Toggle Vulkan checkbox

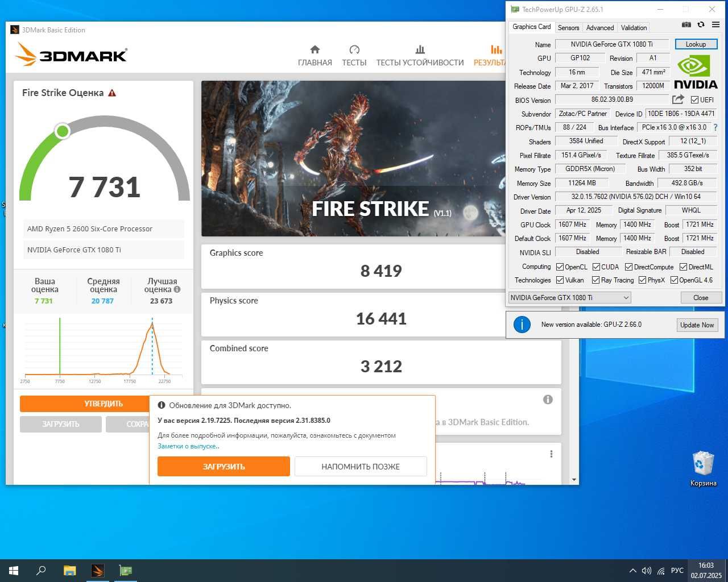coord(560,280)
